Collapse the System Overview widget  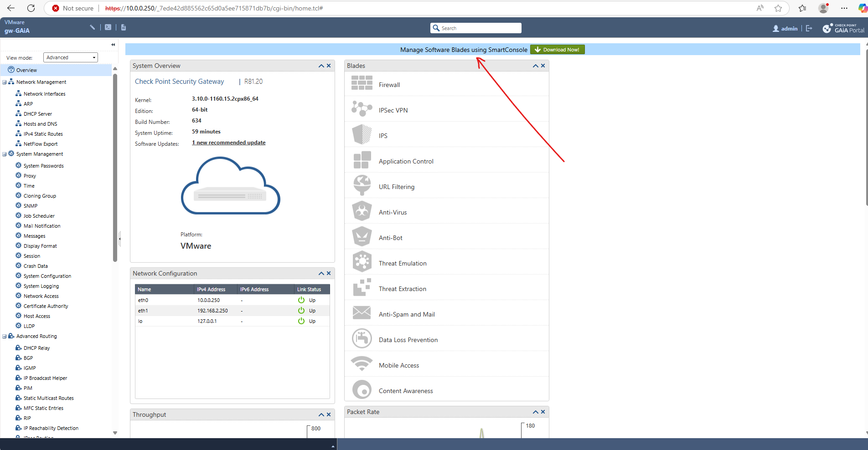321,66
